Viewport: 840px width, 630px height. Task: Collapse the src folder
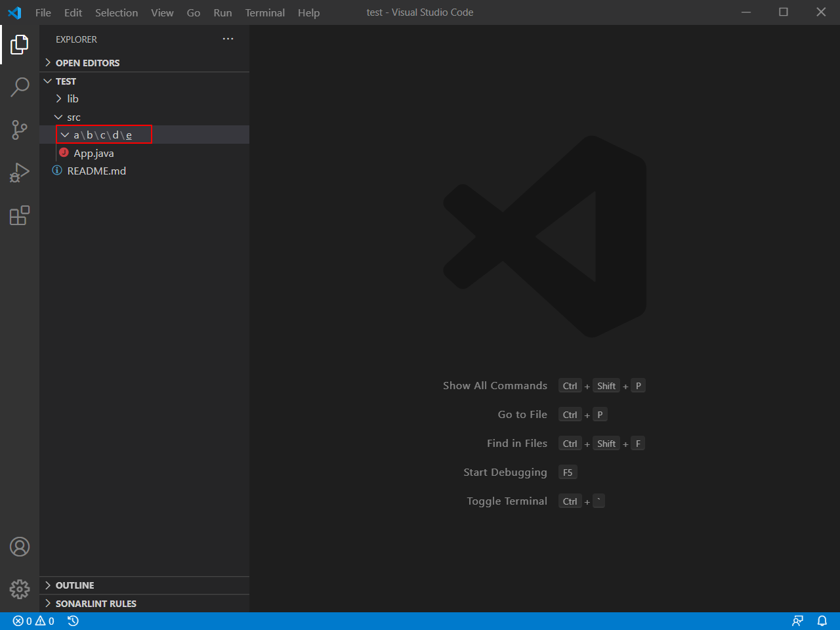pyautogui.click(x=144, y=117)
